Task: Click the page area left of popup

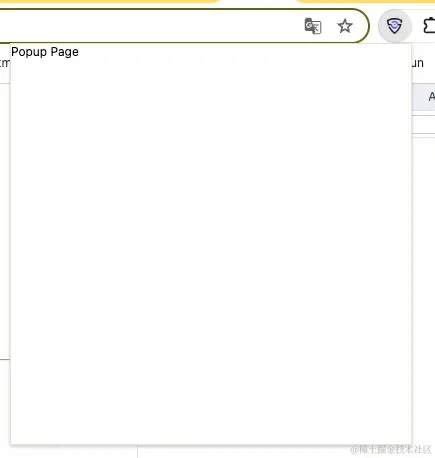Action: click(5, 220)
